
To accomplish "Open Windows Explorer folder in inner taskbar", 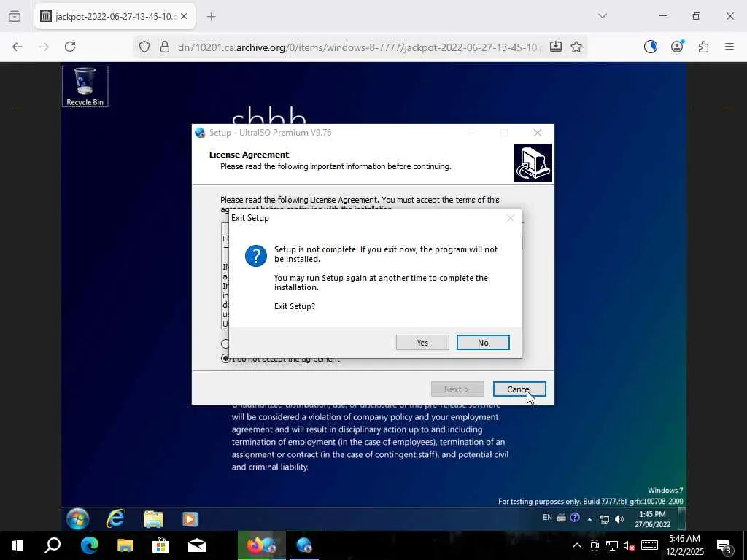I will 153,518.
